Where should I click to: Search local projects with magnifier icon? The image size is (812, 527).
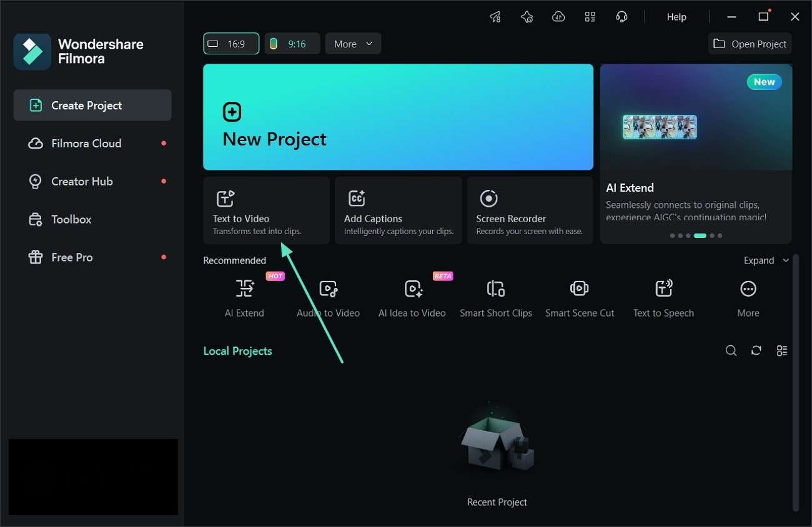[x=731, y=351]
